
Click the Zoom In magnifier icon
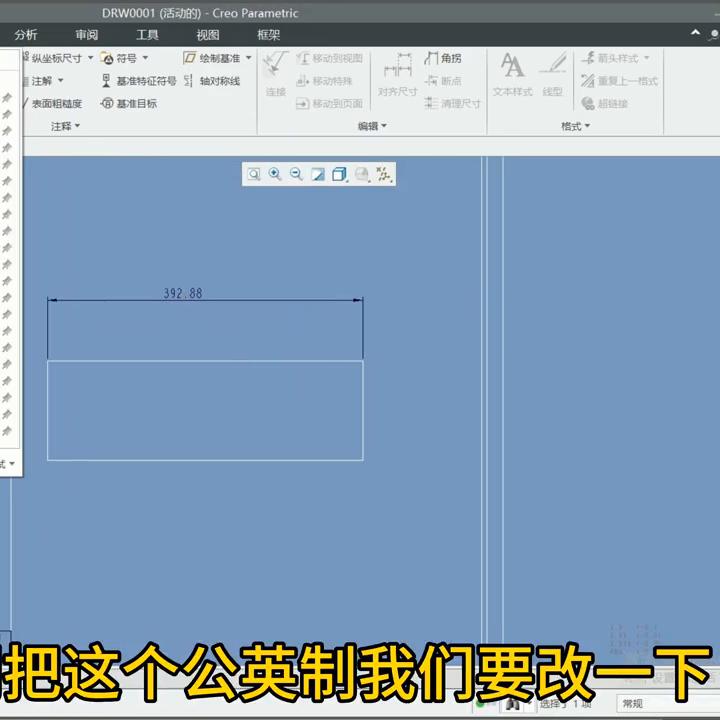tap(275, 174)
